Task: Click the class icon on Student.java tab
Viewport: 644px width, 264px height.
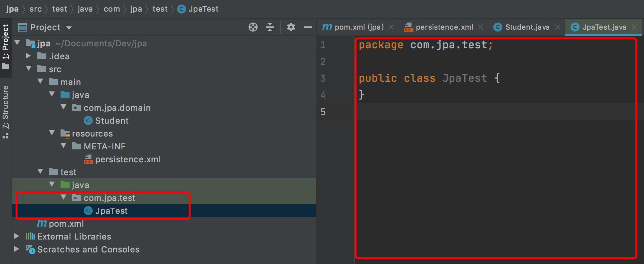Action: pyautogui.click(x=498, y=27)
